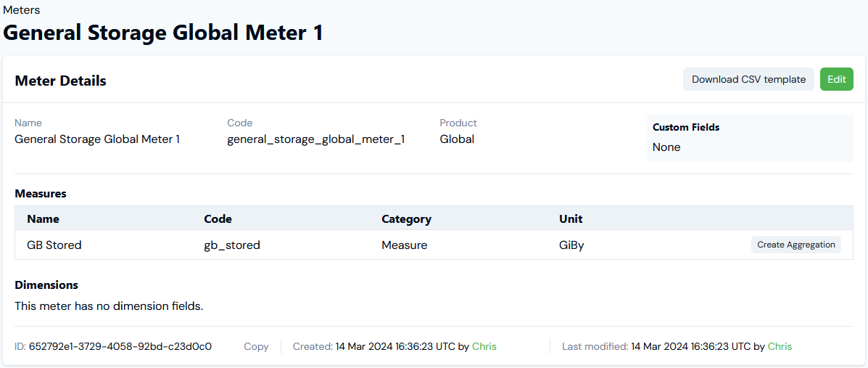Select the meter ID text 652792e1

click(x=120, y=346)
